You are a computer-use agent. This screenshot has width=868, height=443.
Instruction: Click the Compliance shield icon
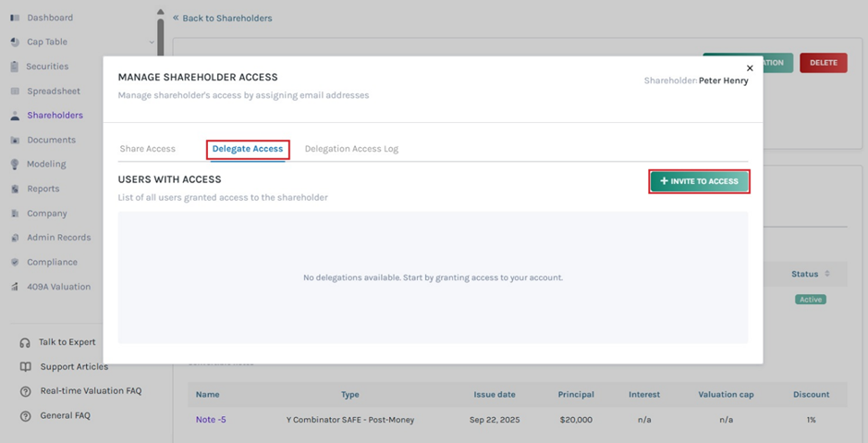[15, 262]
